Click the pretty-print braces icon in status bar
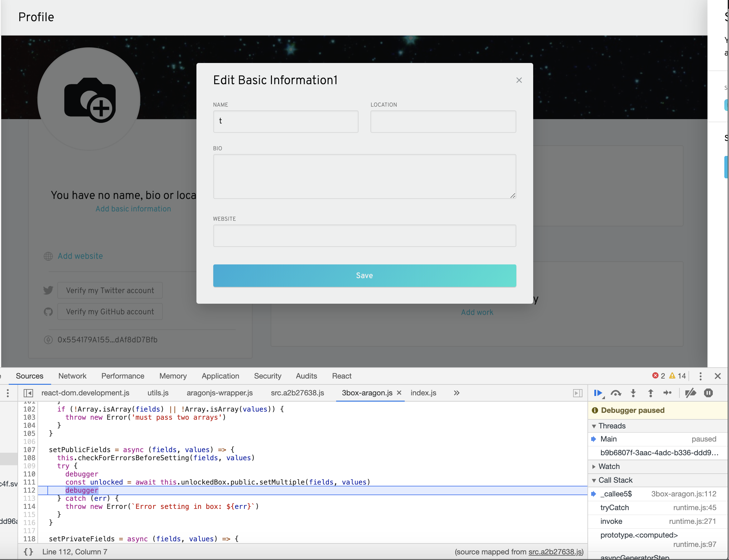The height and width of the screenshot is (560, 729). [28, 552]
